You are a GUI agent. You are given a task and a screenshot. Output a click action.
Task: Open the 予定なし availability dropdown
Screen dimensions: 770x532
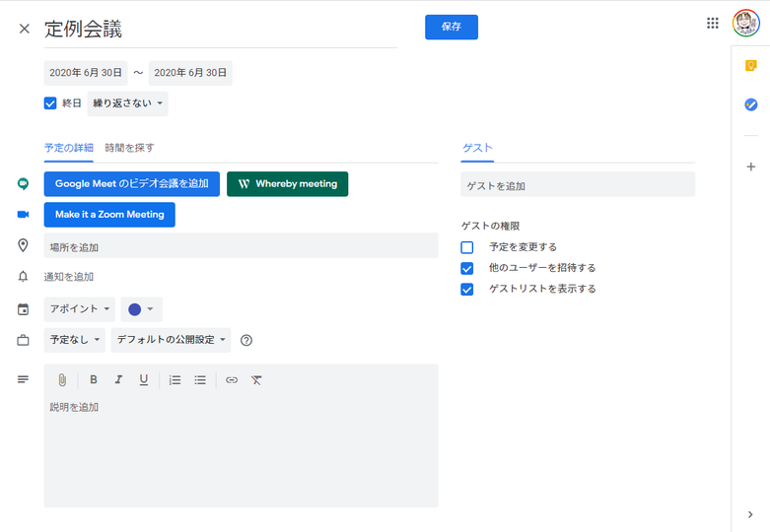[x=74, y=340]
